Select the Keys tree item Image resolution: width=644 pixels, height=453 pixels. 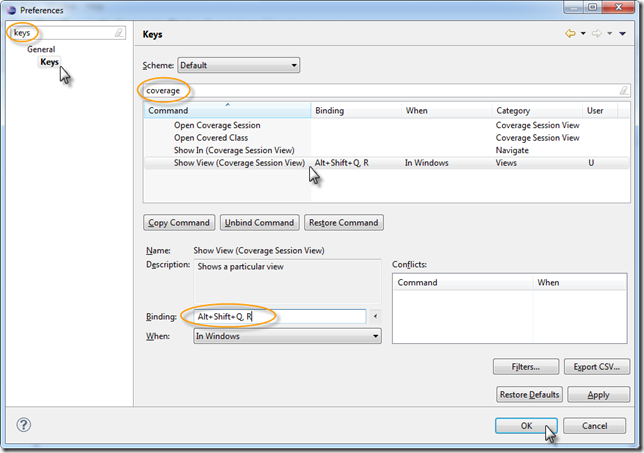49,62
